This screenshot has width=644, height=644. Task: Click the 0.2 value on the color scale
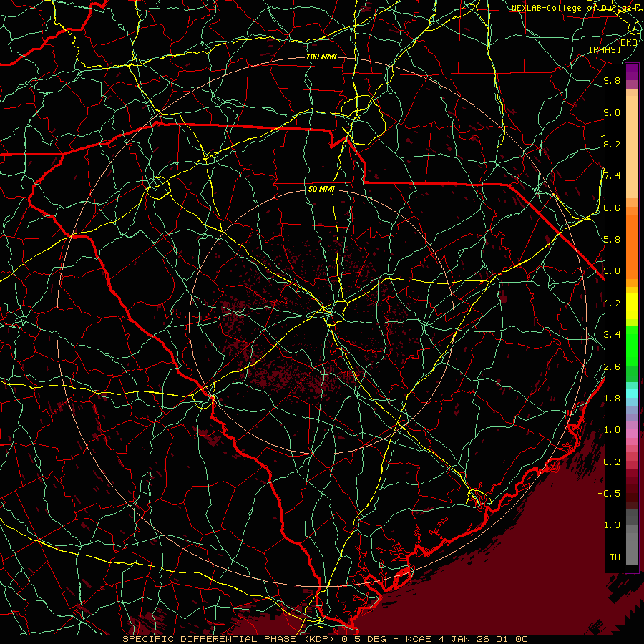[612, 462]
